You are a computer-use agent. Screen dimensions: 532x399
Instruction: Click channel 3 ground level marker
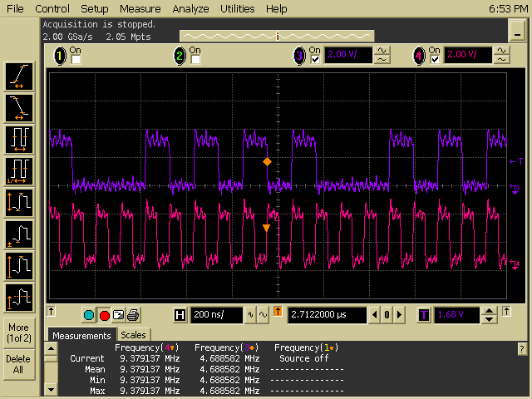[x=515, y=188]
